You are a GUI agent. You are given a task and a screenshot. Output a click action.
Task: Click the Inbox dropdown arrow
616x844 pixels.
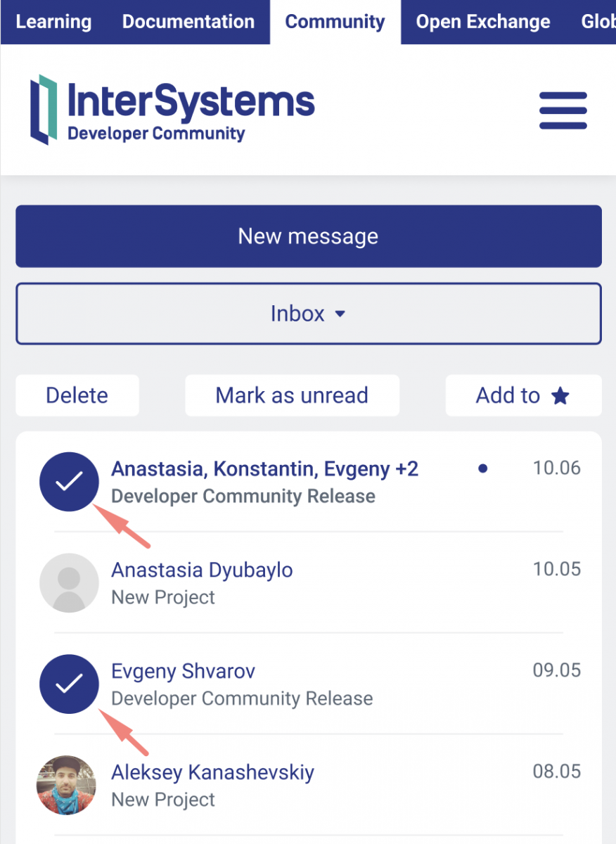click(x=340, y=314)
